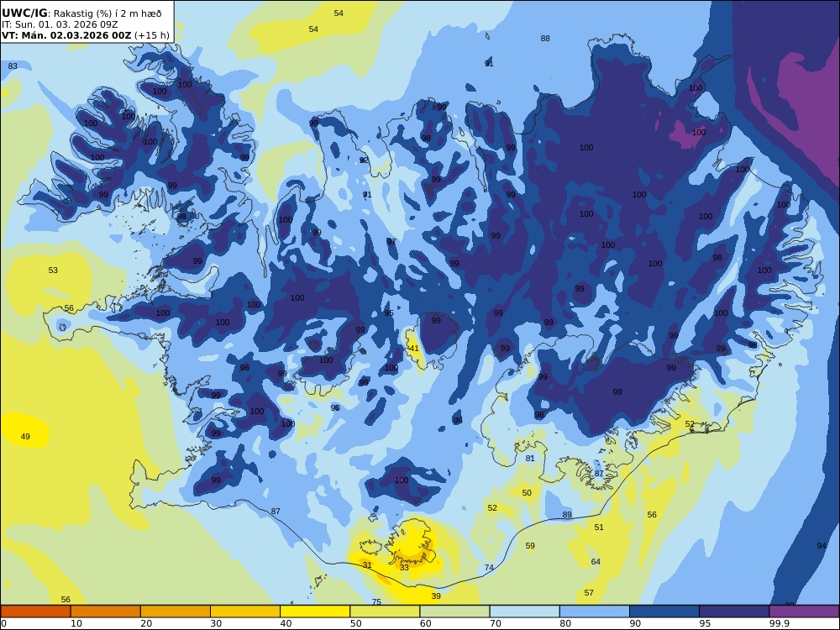Select the light blue 70–80 legend swatch
Image resolution: width=840 pixels, height=630 pixels.
click(524, 612)
